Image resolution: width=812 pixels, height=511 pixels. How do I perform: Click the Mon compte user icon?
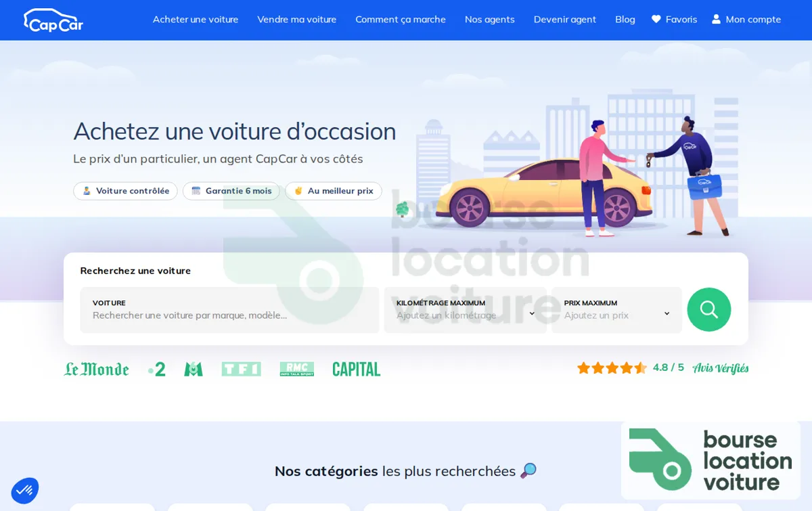pyautogui.click(x=717, y=20)
